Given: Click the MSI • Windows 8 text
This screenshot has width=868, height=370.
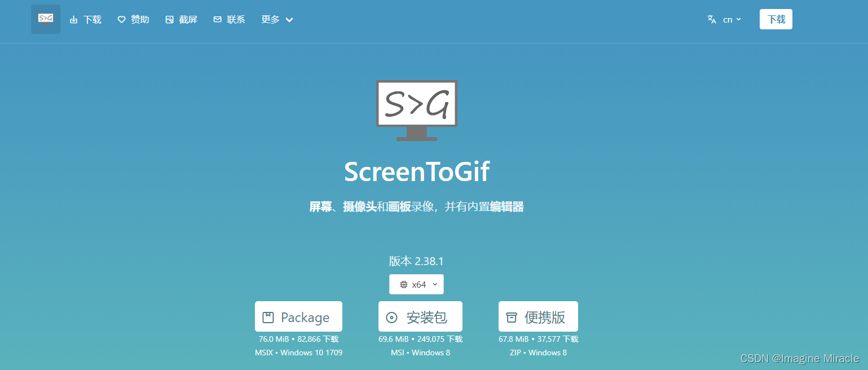Looking at the screenshot, I should click(x=420, y=353).
